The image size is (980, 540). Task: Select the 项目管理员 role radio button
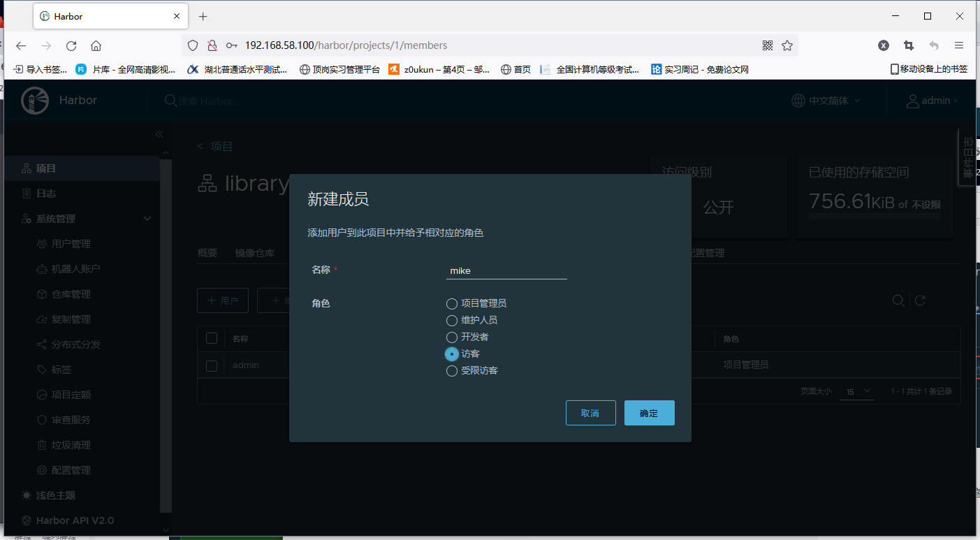[451, 303]
